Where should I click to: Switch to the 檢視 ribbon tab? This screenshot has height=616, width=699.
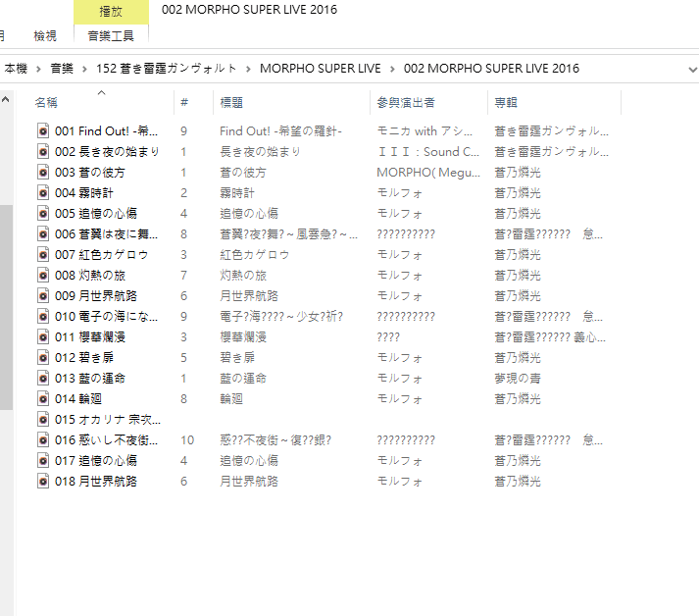pyautogui.click(x=45, y=35)
